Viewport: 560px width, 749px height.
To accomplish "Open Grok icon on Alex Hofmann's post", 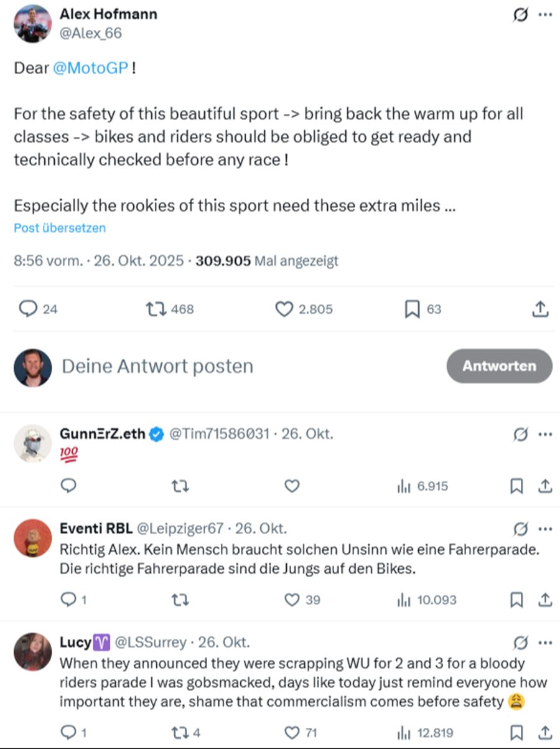I will tap(520, 15).
